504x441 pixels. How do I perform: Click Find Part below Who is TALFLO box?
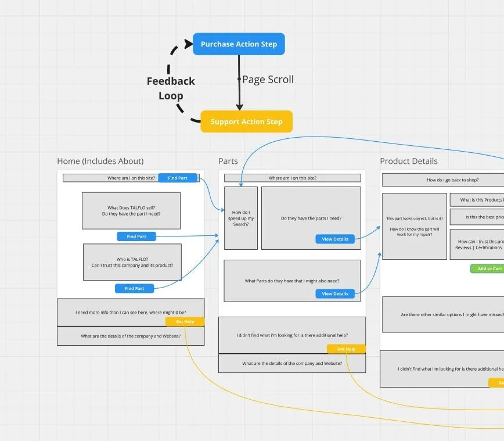click(x=134, y=289)
